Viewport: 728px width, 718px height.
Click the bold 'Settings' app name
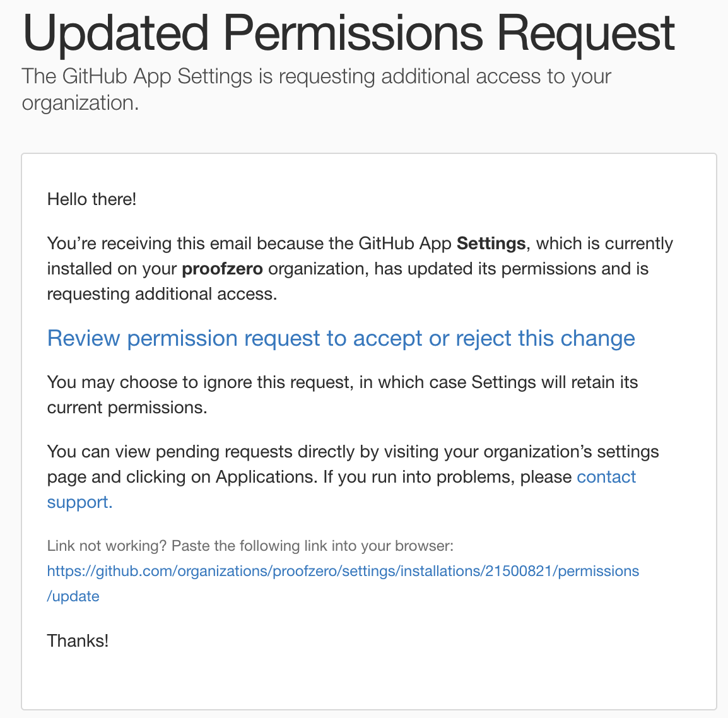tap(491, 244)
